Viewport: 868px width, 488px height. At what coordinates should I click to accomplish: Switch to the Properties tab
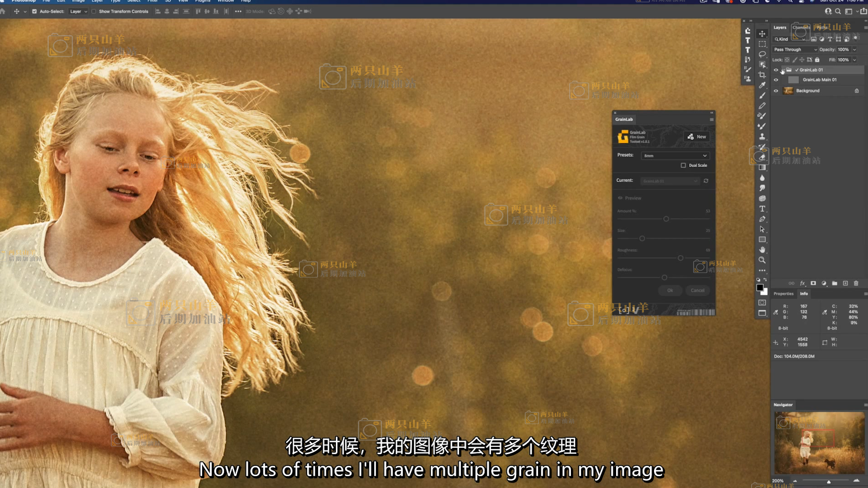pyautogui.click(x=783, y=294)
